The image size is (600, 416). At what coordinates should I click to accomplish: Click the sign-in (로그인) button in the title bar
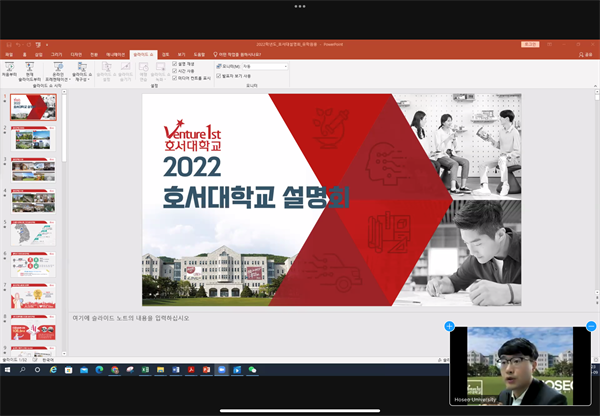pos(528,44)
